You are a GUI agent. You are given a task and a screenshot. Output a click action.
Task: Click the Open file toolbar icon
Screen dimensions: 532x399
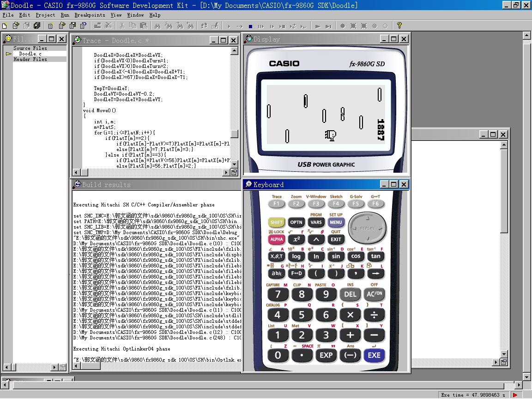pyautogui.click(x=16, y=26)
